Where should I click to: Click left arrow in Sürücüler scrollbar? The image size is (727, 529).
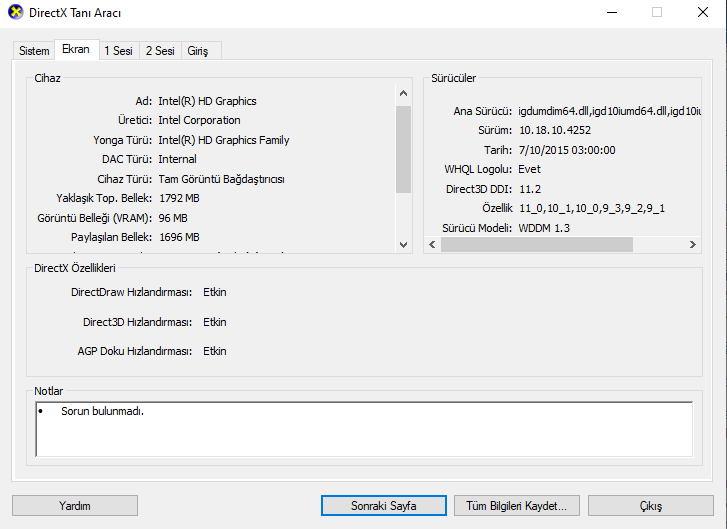coord(432,244)
